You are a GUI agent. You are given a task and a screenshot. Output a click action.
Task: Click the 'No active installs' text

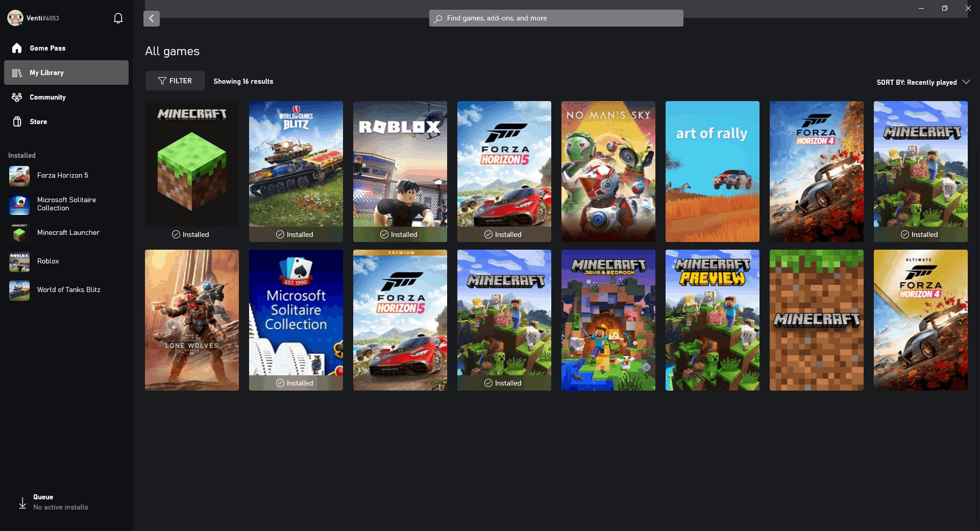pos(61,507)
